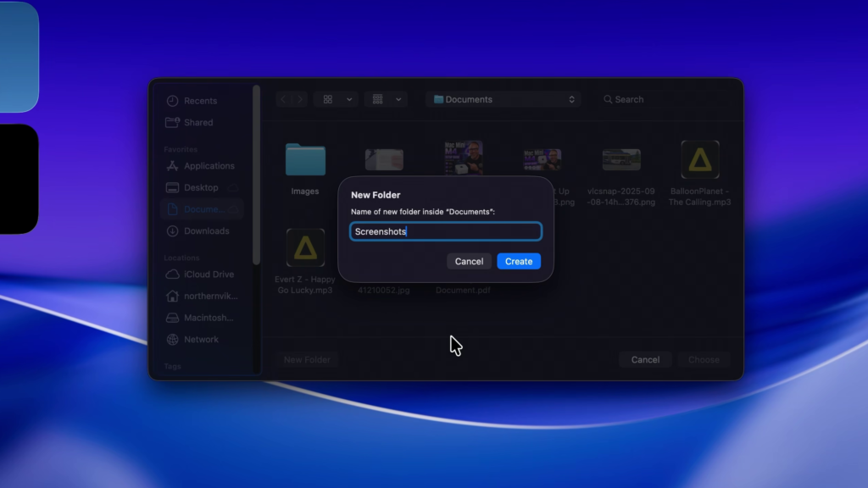868x488 pixels.
Task: Go forward with the right chevron
Action: 299,100
